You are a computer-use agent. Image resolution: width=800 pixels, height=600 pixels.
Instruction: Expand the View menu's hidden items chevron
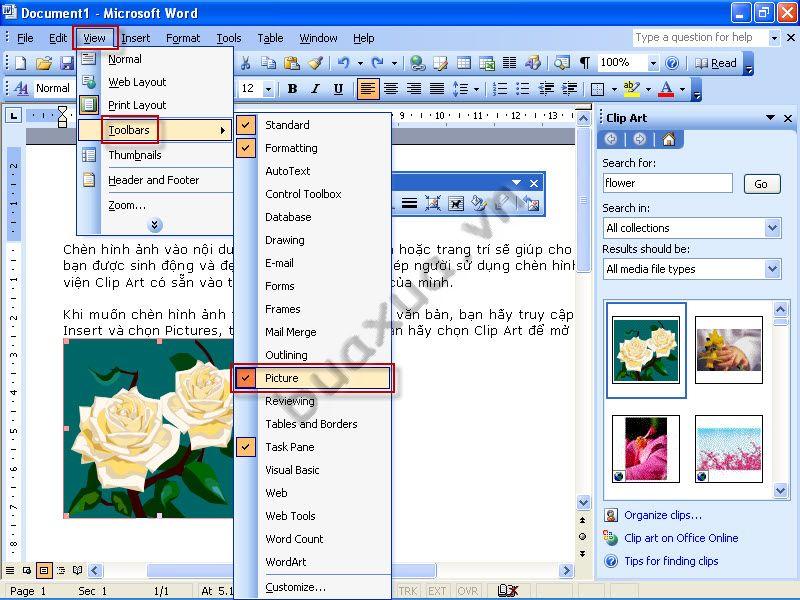point(155,225)
